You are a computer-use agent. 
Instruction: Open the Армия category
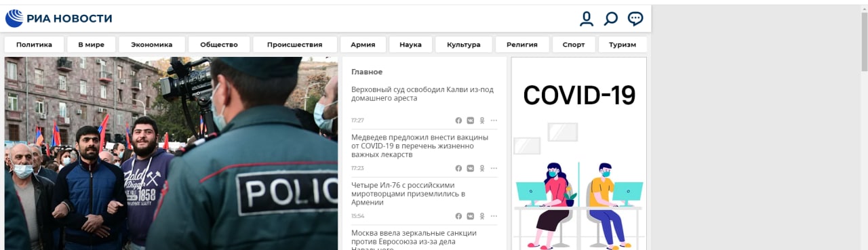click(363, 45)
